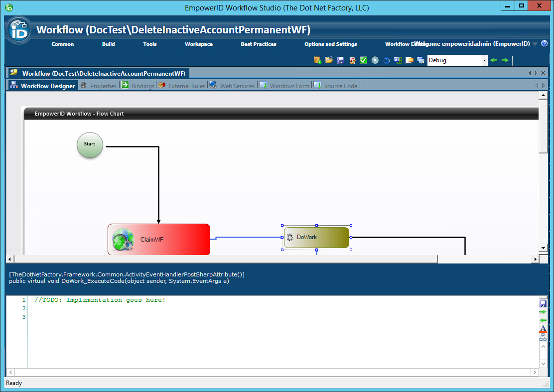Screen dimensions: 554x392
Task: Click the green forward navigation arrow
Action: pyautogui.click(x=505, y=60)
